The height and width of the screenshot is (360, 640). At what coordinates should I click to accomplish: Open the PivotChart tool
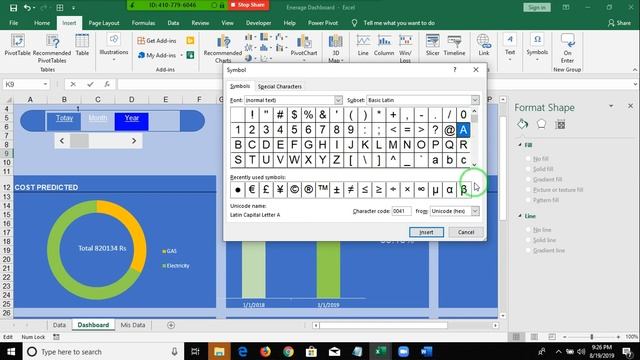[304, 47]
